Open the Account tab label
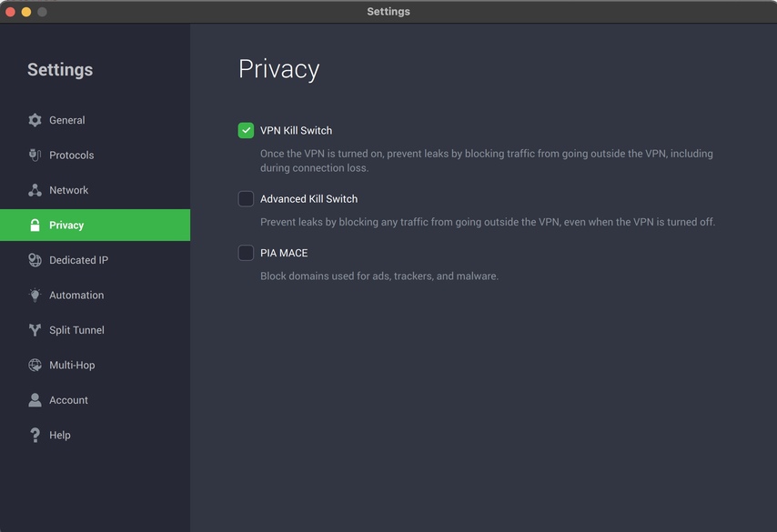Image resolution: width=777 pixels, height=532 pixels. pos(69,400)
